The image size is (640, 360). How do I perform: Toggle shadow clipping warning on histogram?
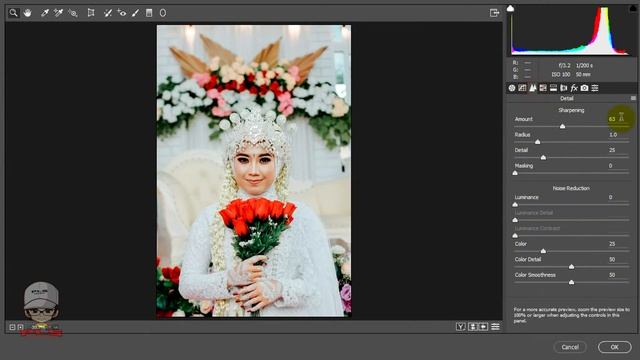coord(510,8)
